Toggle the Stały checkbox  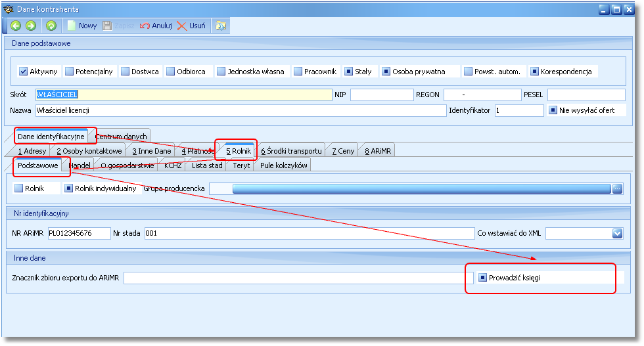349,72
